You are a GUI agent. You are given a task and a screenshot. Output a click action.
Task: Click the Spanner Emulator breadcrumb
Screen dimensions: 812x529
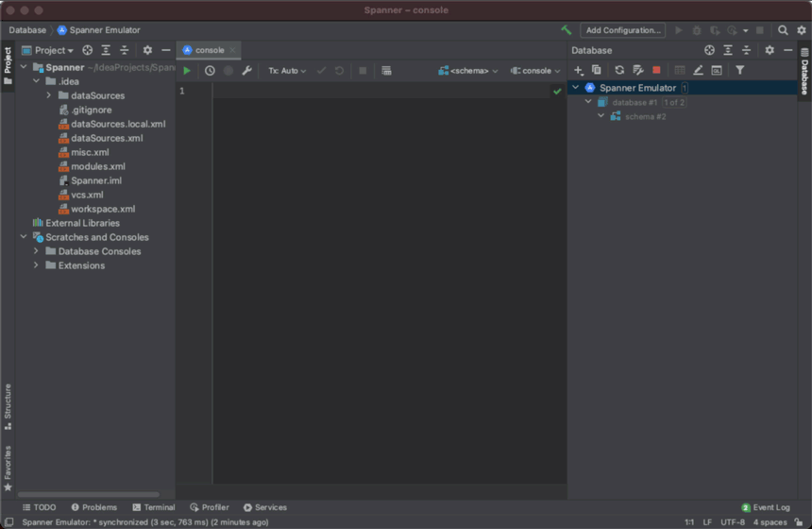[x=99, y=30]
